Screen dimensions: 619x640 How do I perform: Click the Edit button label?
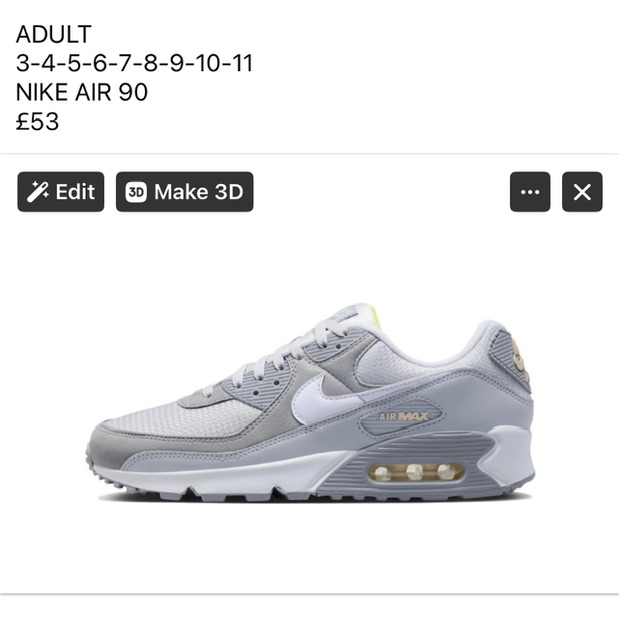75,192
